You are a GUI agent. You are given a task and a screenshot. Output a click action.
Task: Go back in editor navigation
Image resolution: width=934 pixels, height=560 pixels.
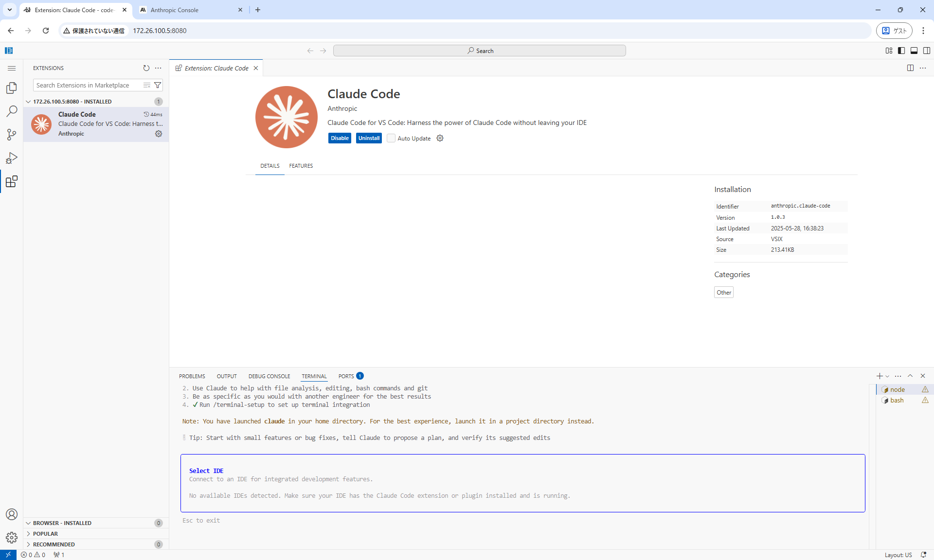[310, 51]
